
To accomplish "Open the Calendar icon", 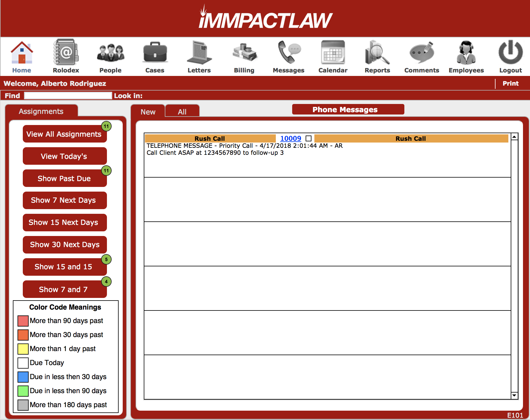I will pyautogui.click(x=333, y=52).
